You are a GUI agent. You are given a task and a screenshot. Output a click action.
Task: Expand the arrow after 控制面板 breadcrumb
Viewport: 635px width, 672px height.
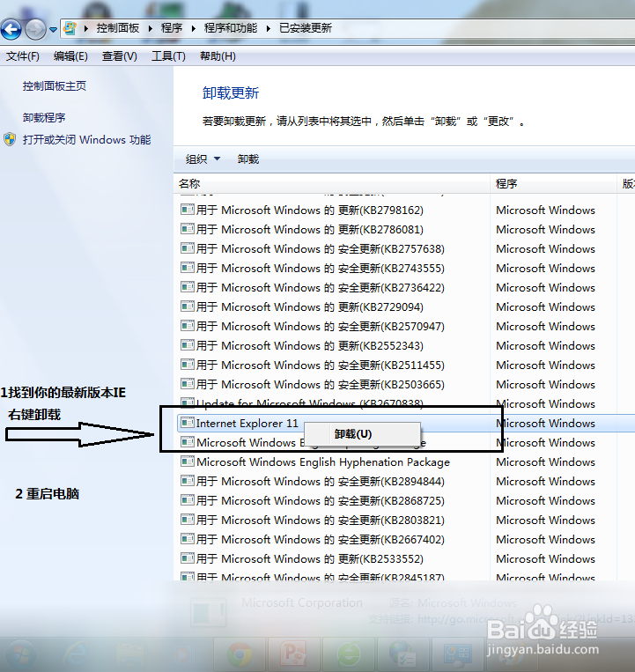[x=151, y=29]
